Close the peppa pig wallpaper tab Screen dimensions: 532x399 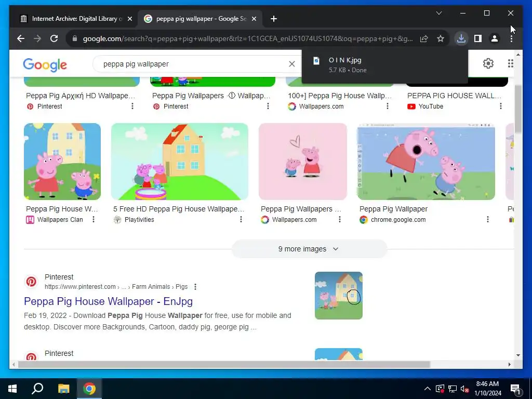point(254,19)
